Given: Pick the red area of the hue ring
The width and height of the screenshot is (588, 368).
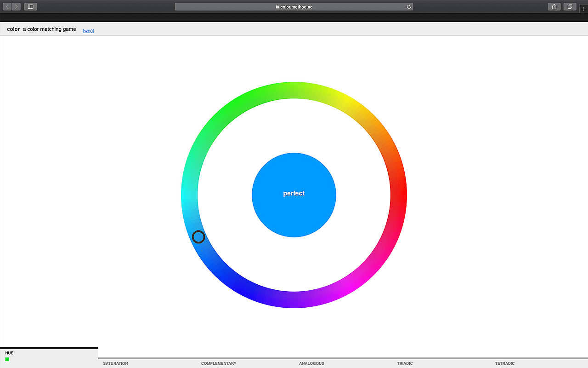Looking at the screenshot, I should click(x=398, y=195).
